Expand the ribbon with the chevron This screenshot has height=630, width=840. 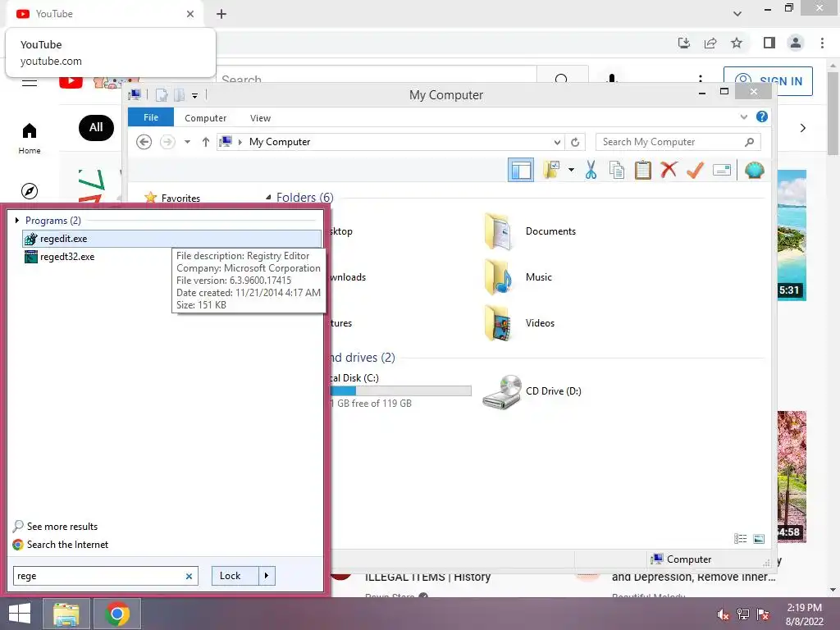743,116
